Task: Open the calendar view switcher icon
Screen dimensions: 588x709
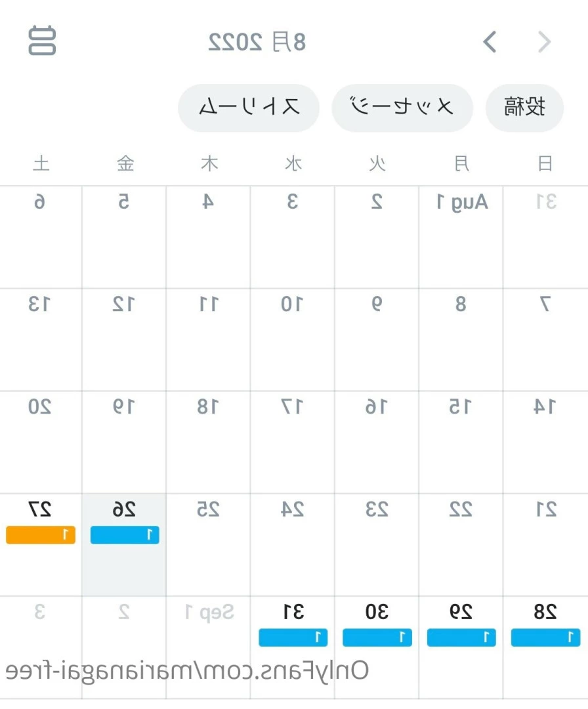Action: [x=42, y=41]
